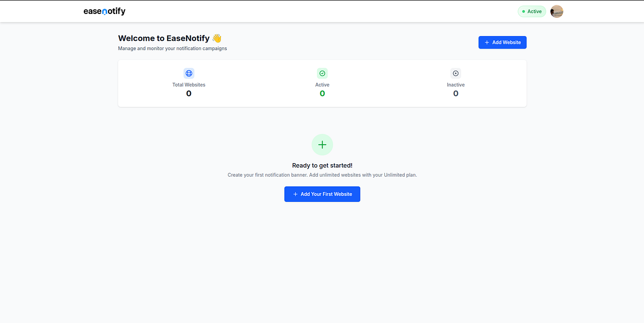Select the green check icon above Active count
Screen dimensions: 644x323
pyautogui.click(x=322, y=73)
